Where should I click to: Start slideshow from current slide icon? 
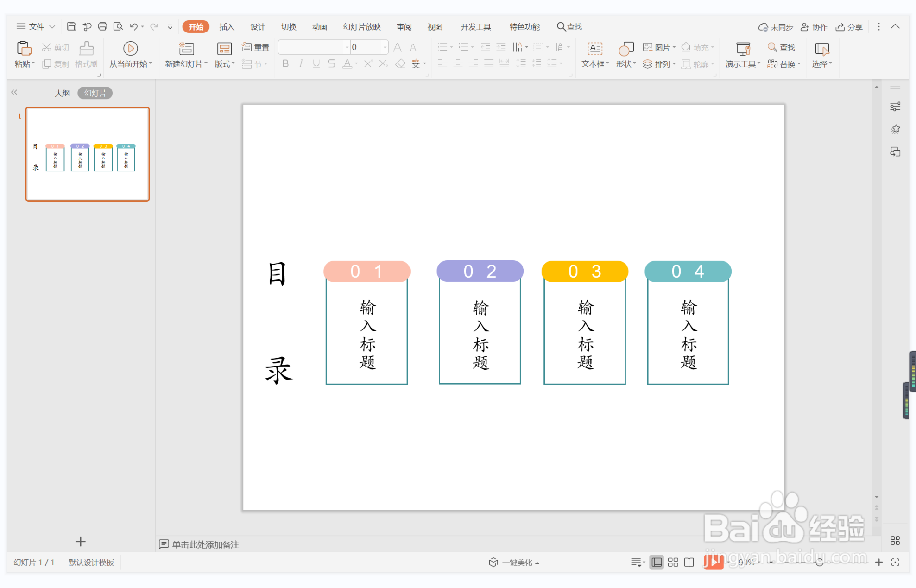pyautogui.click(x=130, y=49)
